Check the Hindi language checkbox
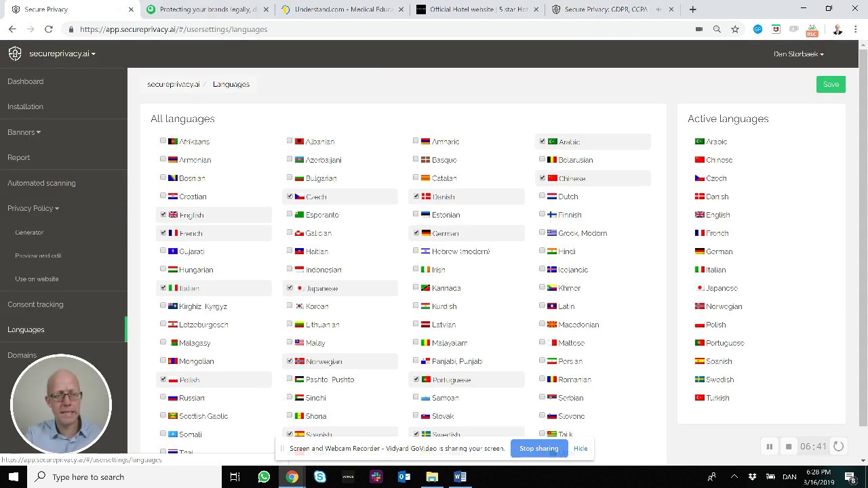868x488 pixels. coord(542,251)
